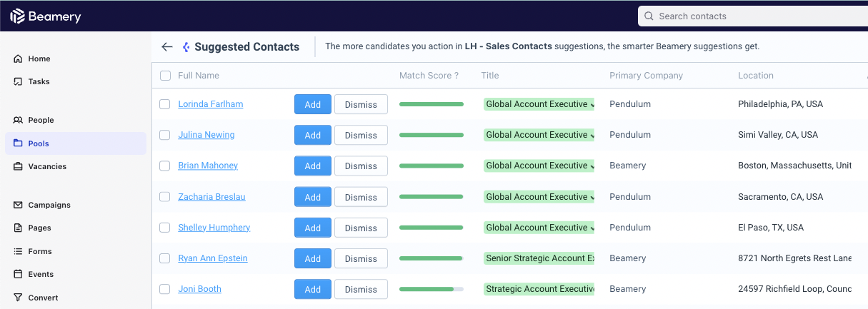The image size is (868, 309).
Task: Click the Events calendar icon
Action: [18, 274]
